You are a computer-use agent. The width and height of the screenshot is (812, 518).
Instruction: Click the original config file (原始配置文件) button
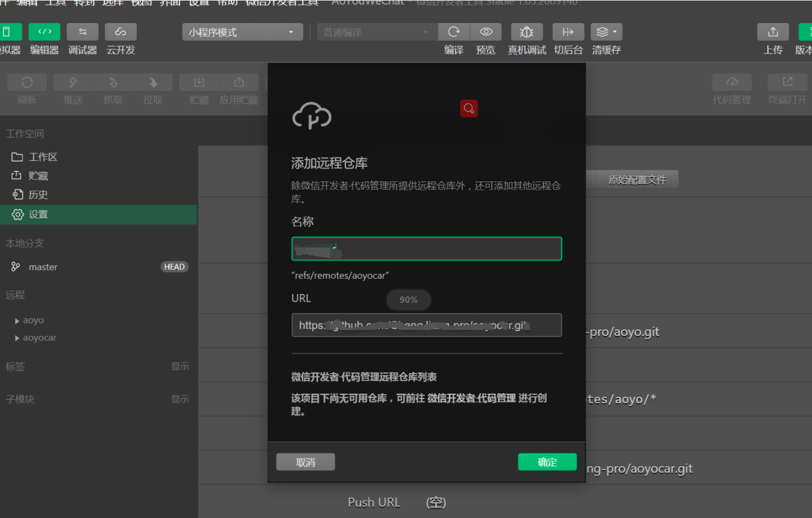(x=637, y=180)
